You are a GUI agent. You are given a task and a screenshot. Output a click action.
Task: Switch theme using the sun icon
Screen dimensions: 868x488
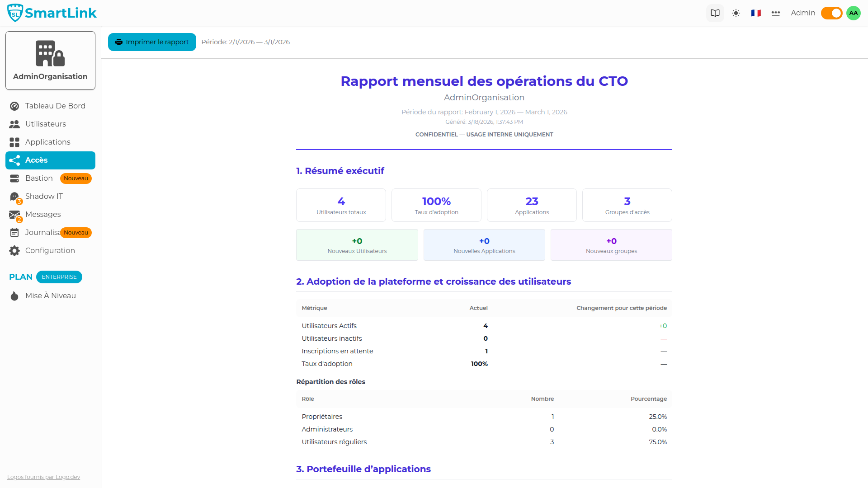(x=736, y=13)
